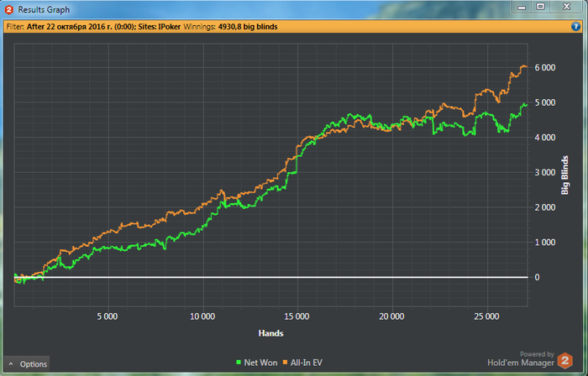Click the 5 000 label on hands axis
588x376 pixels.
click(x=108, y=316)
